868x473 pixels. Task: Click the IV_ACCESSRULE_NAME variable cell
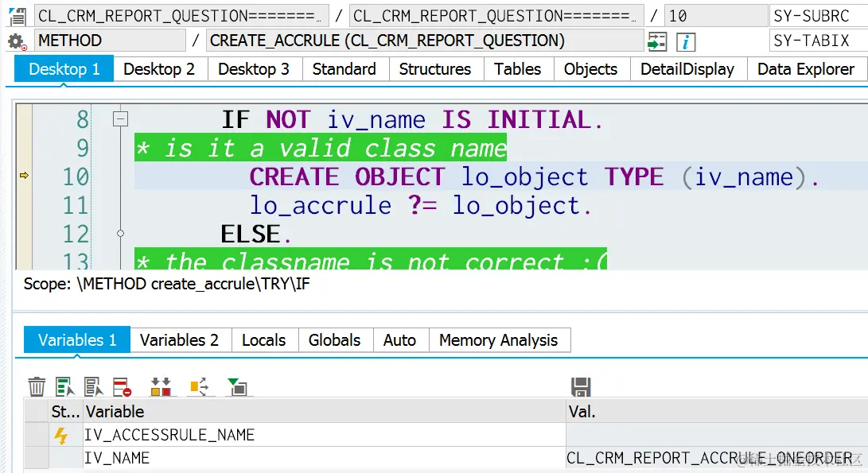tap(325, 436)
